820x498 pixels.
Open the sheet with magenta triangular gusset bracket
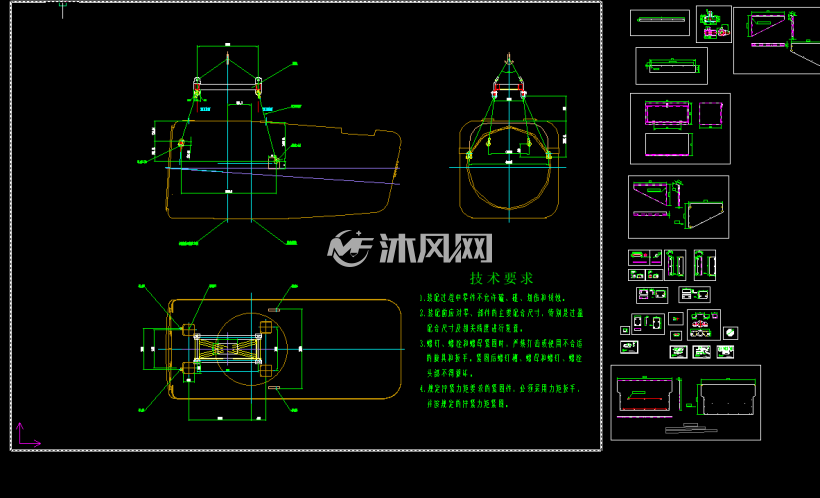click(678, 207)
